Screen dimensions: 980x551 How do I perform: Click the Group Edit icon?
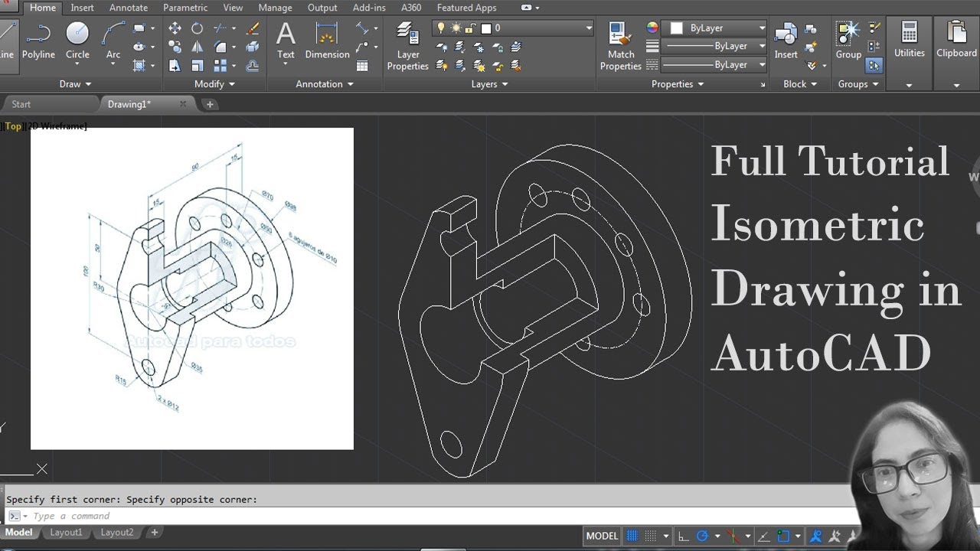coord(874,47)
